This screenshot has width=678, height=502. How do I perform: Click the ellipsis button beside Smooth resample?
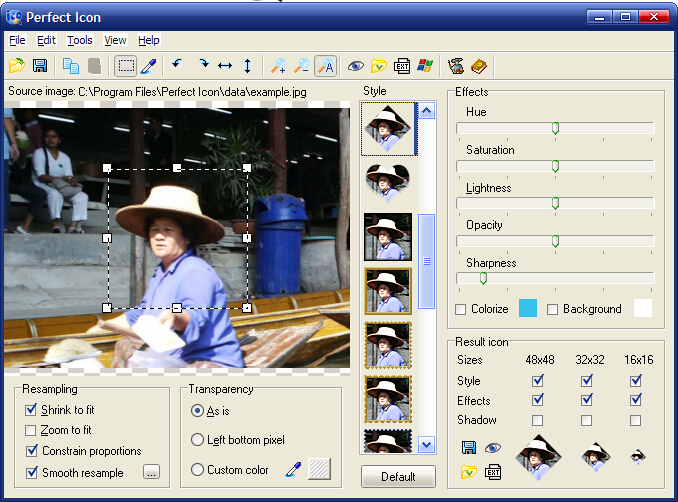(x=151, y=472)
